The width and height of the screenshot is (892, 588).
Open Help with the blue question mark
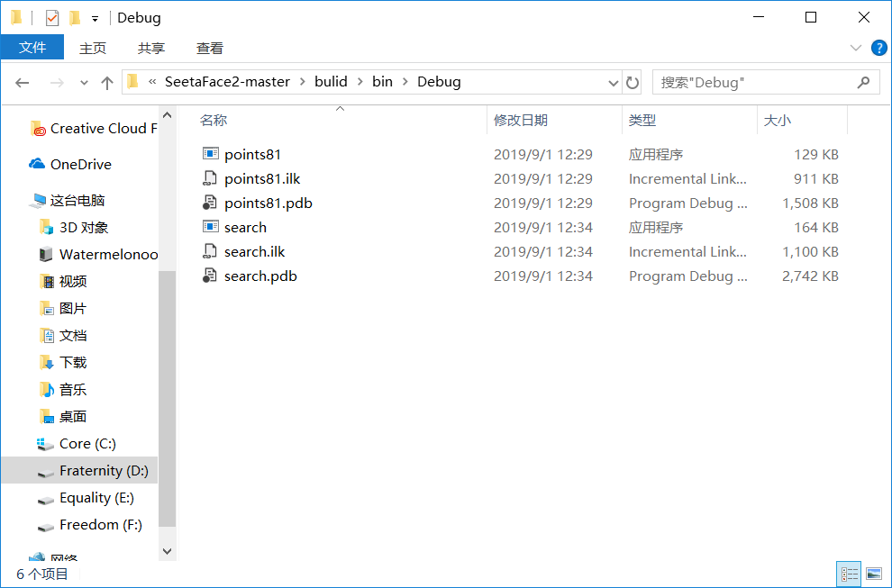(879, 48)
